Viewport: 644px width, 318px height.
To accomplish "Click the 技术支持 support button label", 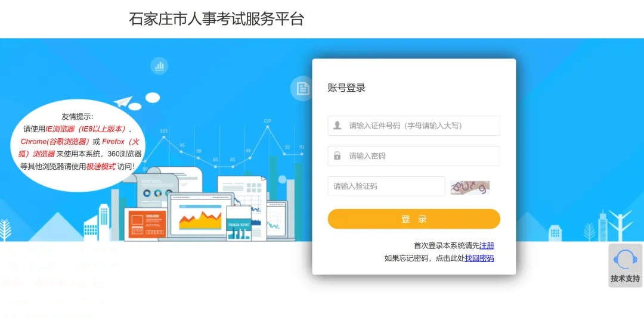I will click(625, 279).
